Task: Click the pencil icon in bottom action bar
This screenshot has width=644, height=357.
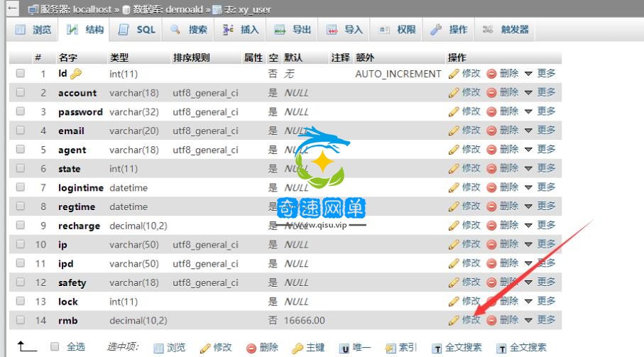Action: [205, 348]
